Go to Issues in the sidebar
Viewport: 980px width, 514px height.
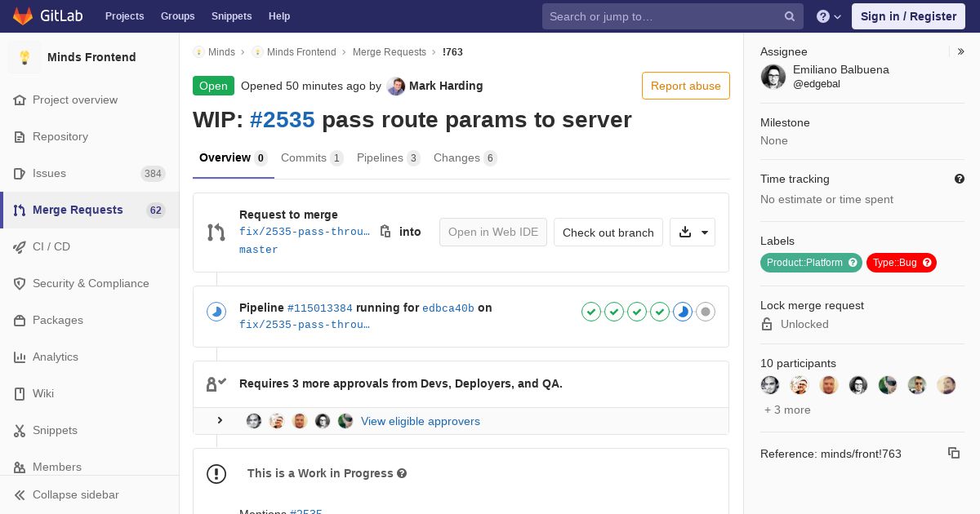tap(90, 173)
